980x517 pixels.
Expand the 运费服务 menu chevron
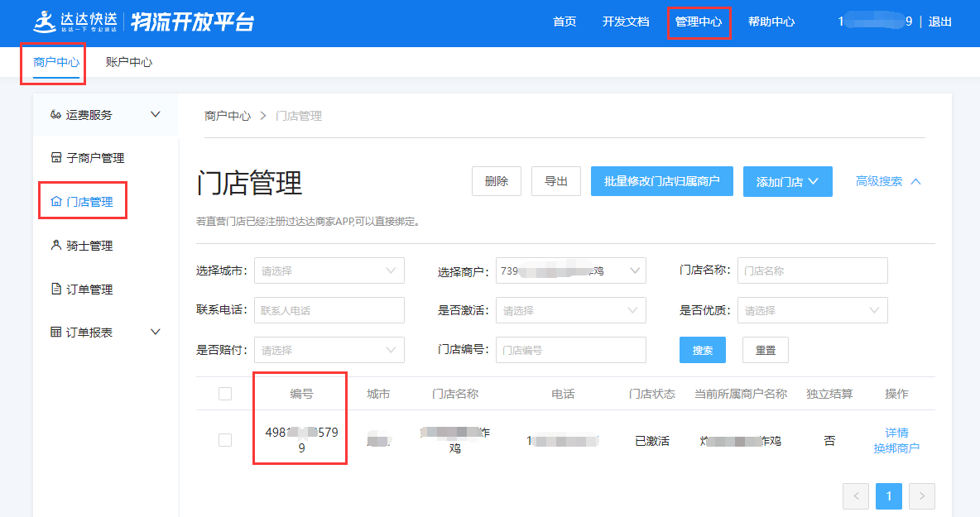click(x=156, y=114)
